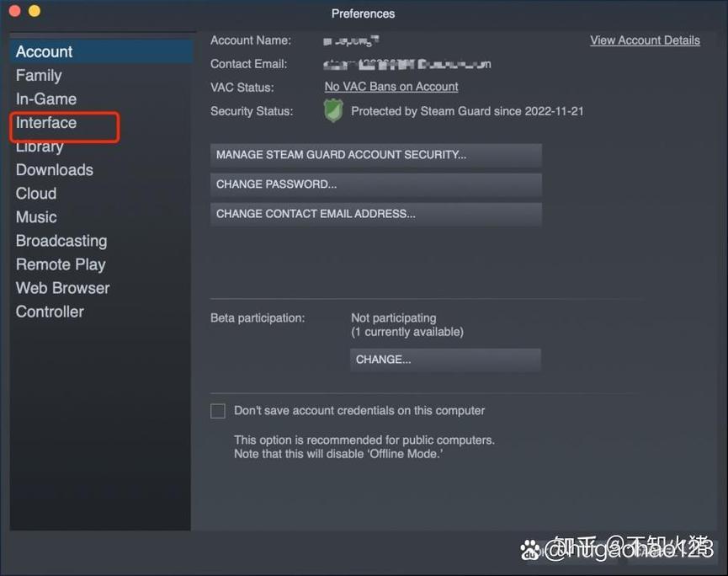The image size is (728, 576).
Task: Click No VAC Bans on Account link
Action: click(391, 87)
